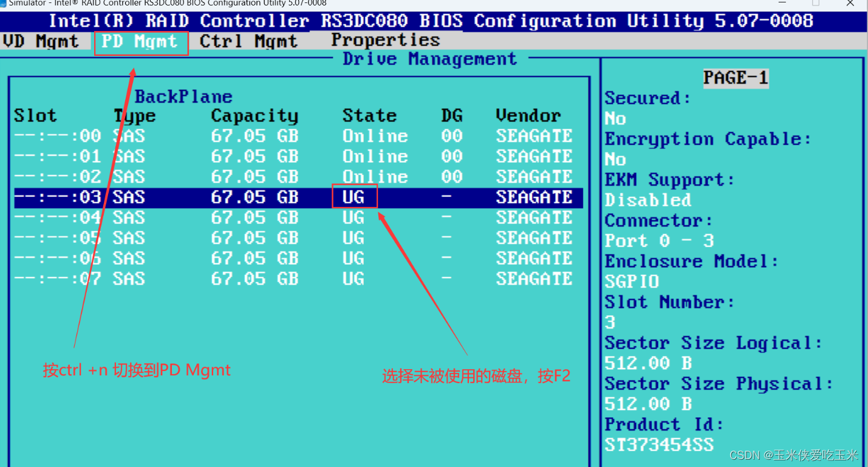
Task: Click the Product Id: label
Action: coord(664,424)
